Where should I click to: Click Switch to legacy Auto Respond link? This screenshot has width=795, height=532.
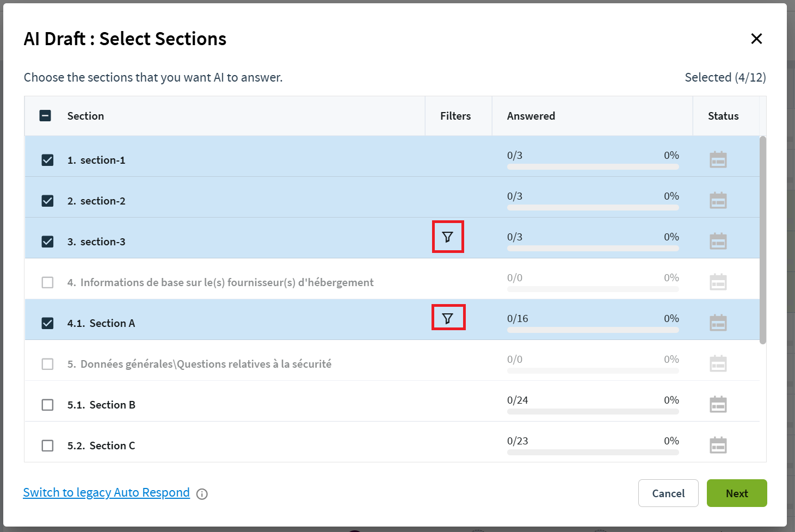click(106, 493)
